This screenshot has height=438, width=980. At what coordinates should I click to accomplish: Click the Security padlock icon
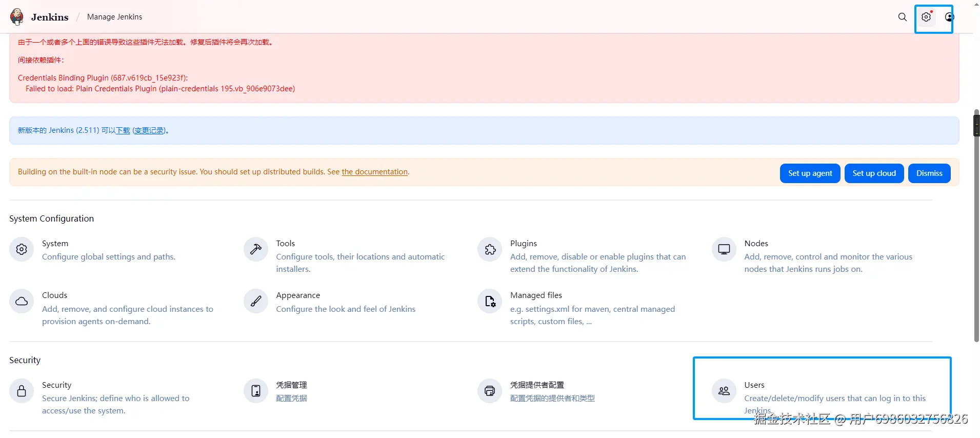22,391
